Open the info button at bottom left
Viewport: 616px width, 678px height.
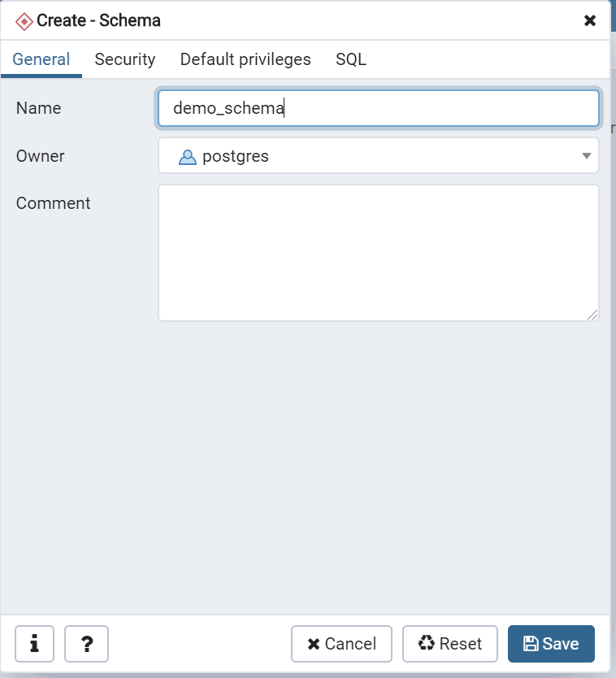click(34, 644)
